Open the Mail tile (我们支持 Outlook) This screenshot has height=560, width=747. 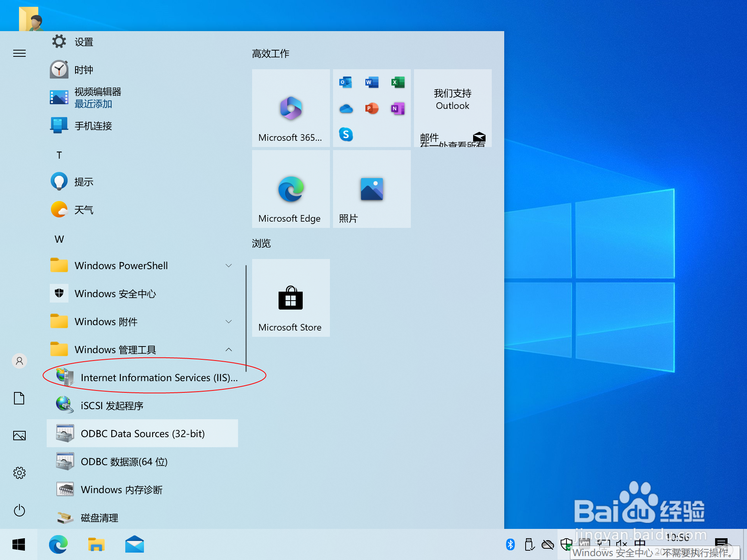tap(453, 108)
